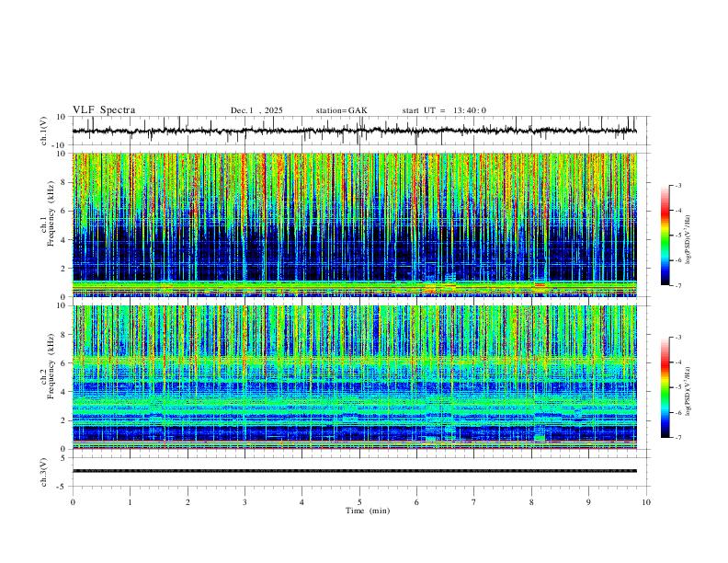Click time axis tick label '7'
Screen dimensions: 728x563
(x=474, y=502)
